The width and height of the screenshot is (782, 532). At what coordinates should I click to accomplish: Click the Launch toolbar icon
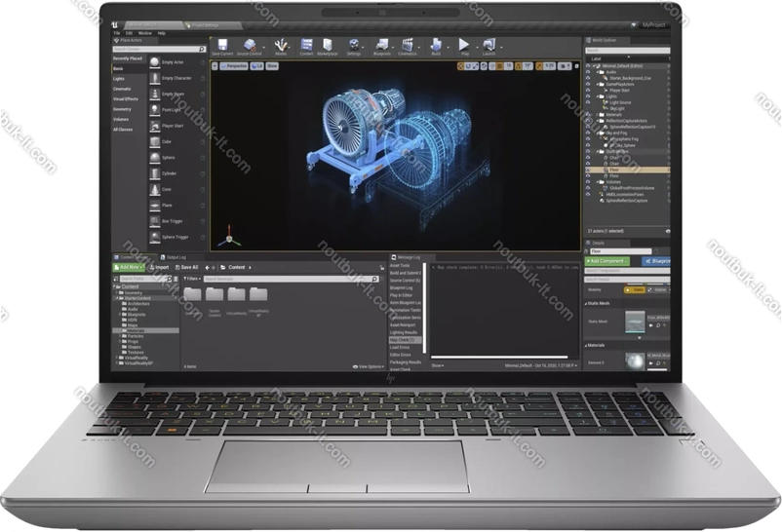click(489, 46)
